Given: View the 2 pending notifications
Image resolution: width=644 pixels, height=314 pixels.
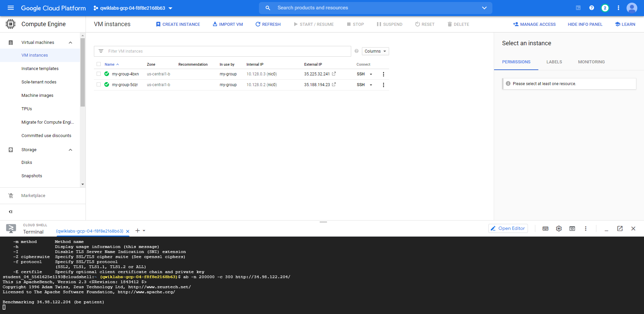Looking at the screenshot, I should pyautogui.click(x=605, y=8).
